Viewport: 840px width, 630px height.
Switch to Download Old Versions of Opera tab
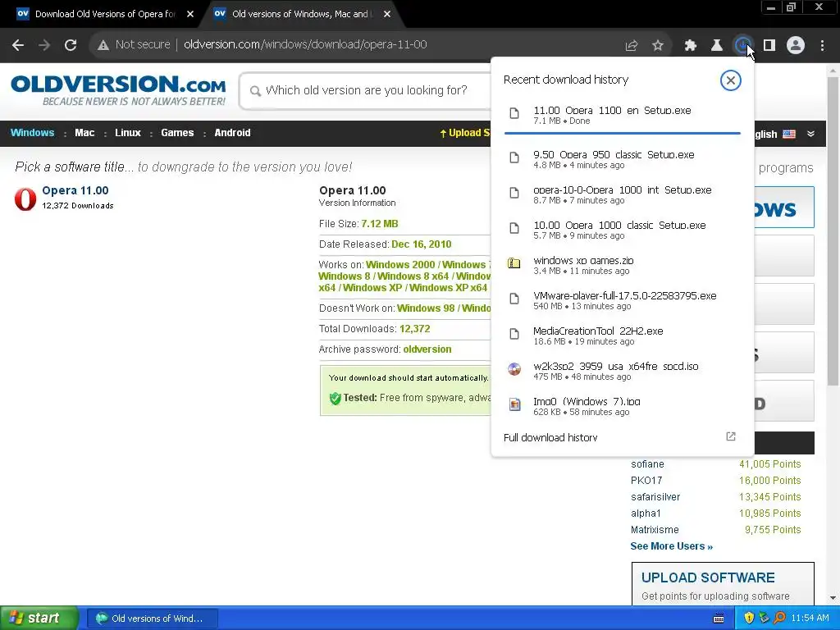coord(105,14)
